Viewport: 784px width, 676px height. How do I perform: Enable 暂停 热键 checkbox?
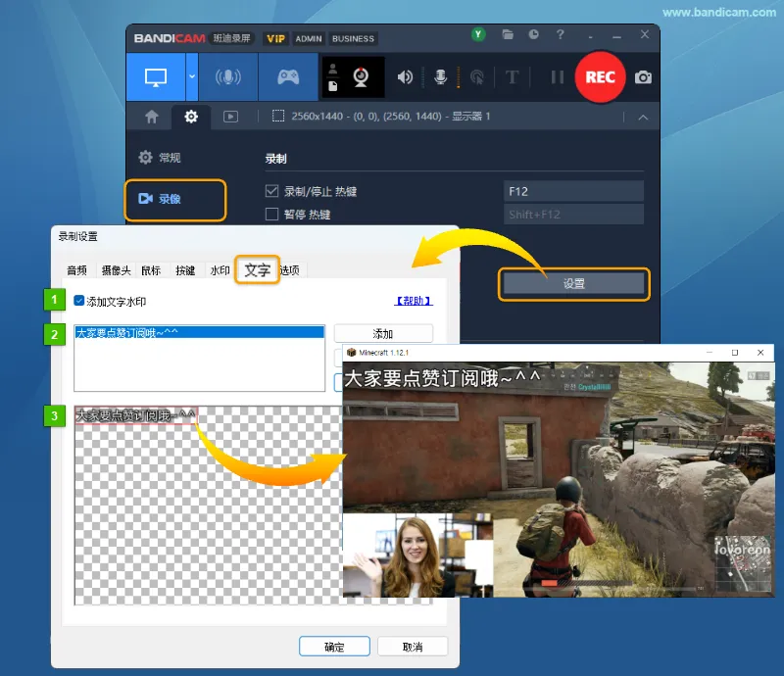click(x=271, y=214)
